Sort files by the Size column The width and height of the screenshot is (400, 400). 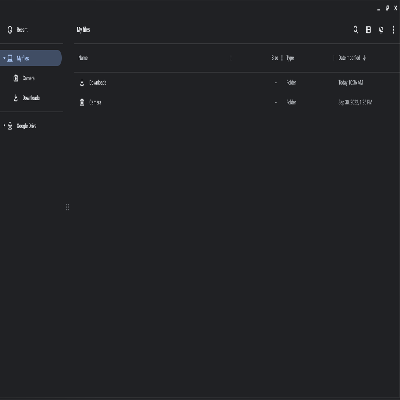(x=275, y=58)
